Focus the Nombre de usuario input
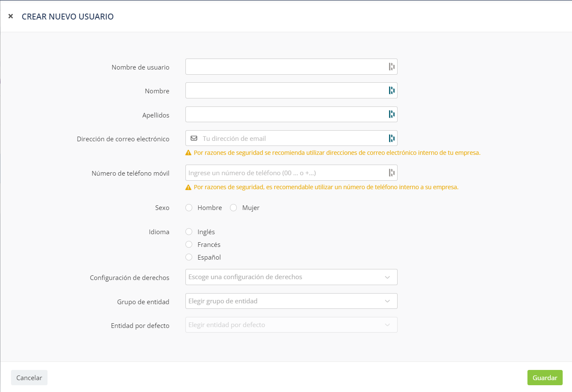572x392 pixels. (x=292, y=67)
